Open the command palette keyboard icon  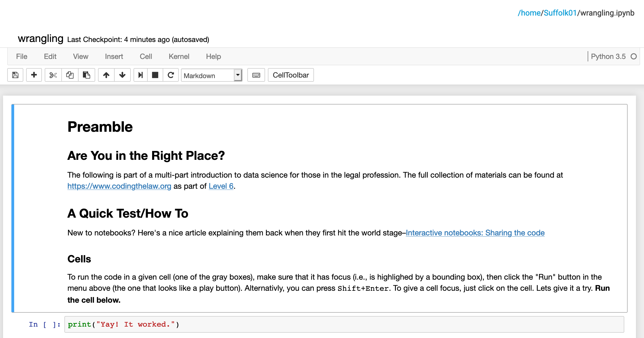point(256,75)
